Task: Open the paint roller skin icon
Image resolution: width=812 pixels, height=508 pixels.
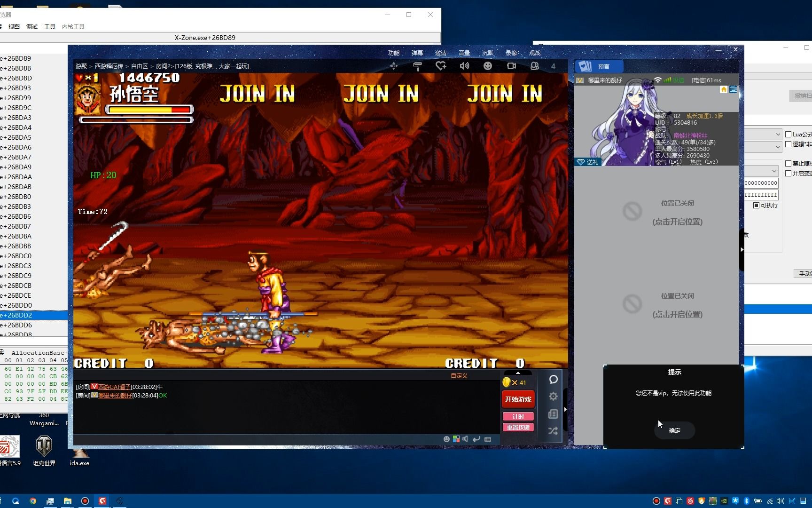Action: [417, 66]
